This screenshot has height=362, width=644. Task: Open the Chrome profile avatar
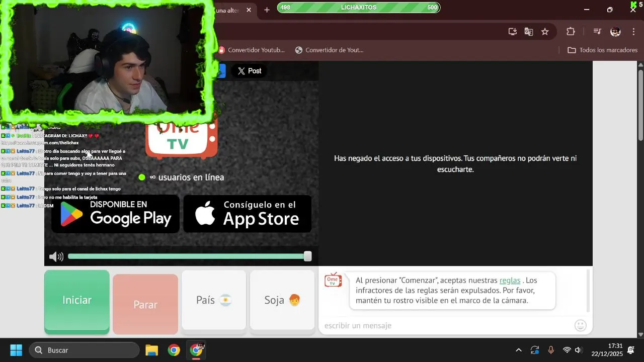[615, 32]
